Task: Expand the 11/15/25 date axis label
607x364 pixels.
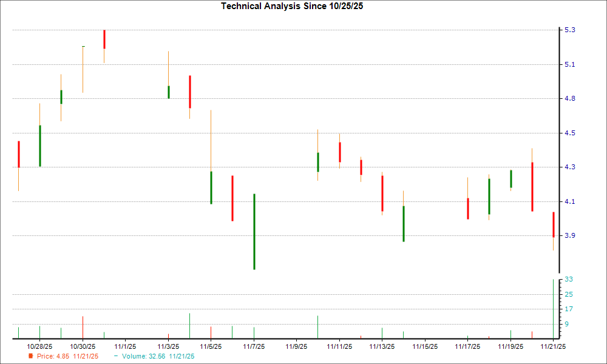Action: click(425, 344)
